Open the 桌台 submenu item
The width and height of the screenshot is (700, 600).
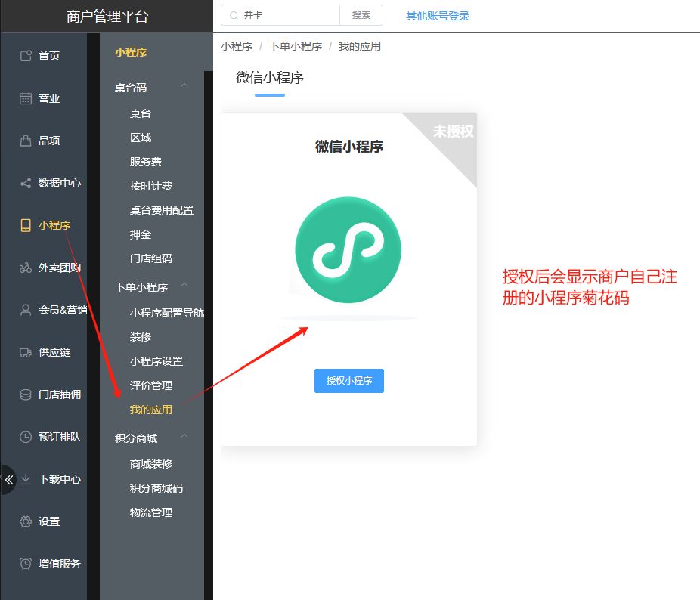(141, 113)
